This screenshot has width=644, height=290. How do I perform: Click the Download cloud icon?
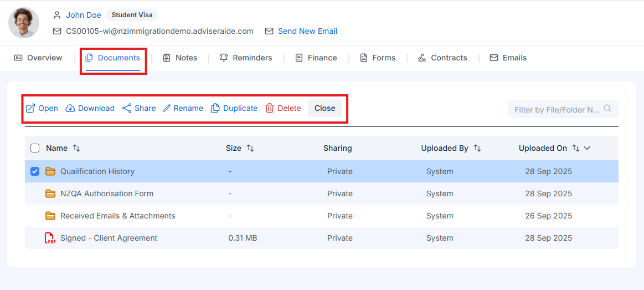[x=70, y=108]
